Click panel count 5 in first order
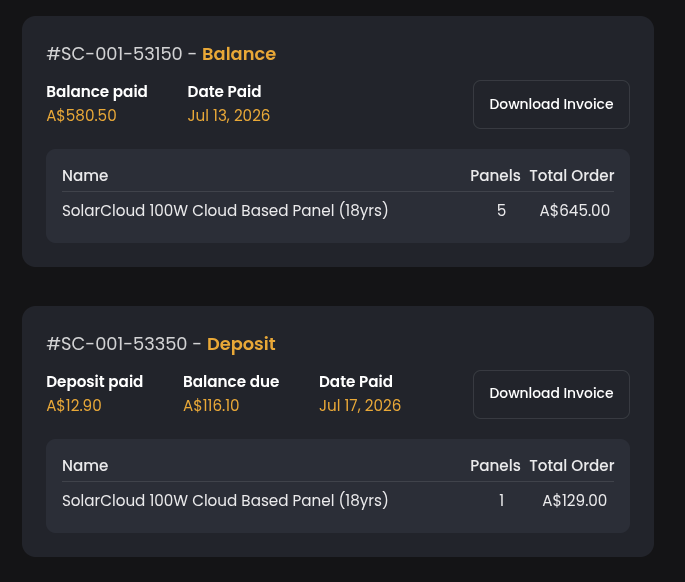 (x=501, y=211)
